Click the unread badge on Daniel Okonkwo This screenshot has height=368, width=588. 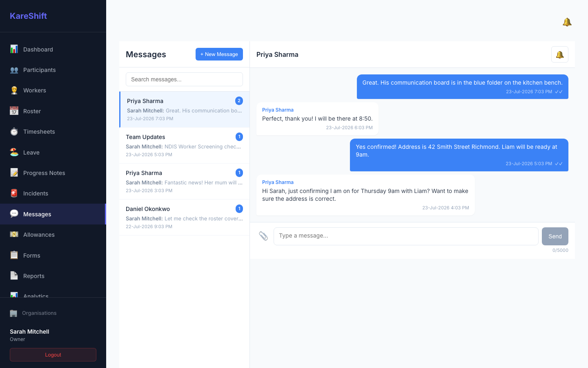[x=239, y=209]
